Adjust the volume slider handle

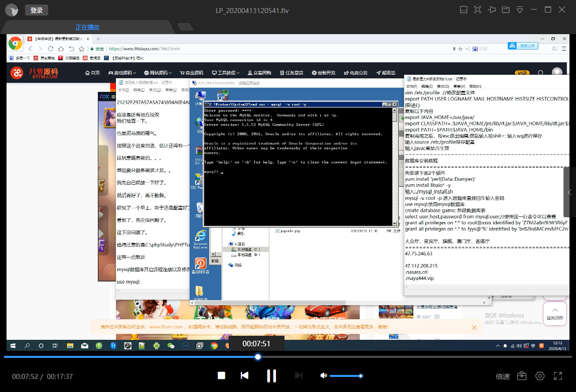(x=361, y=376)
